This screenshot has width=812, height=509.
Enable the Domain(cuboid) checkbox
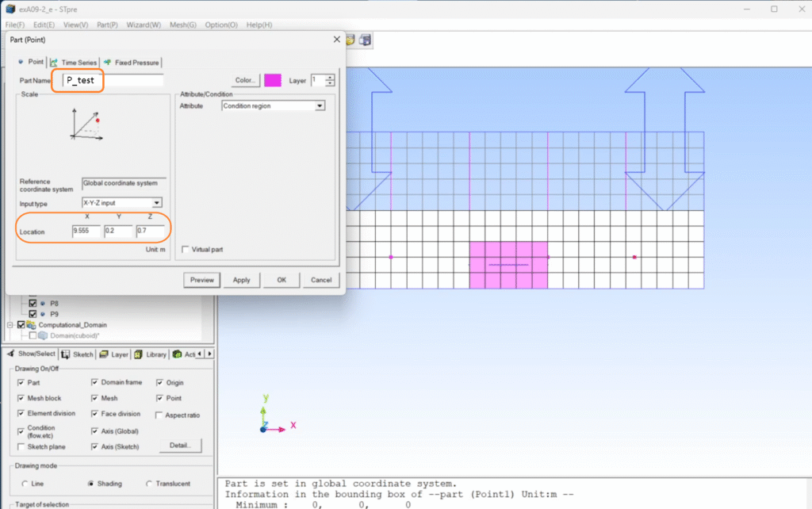(33, 335)
